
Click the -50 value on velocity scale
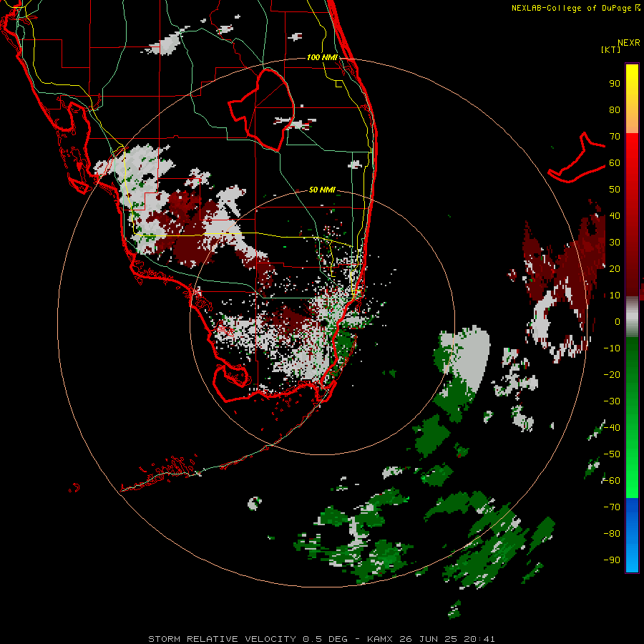pyautogui.click(x=612, y=454)
